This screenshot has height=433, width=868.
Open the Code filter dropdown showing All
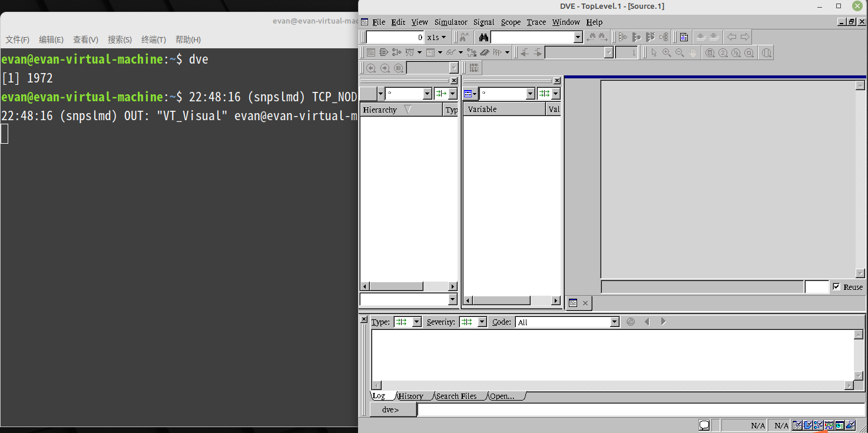point(615,322)
